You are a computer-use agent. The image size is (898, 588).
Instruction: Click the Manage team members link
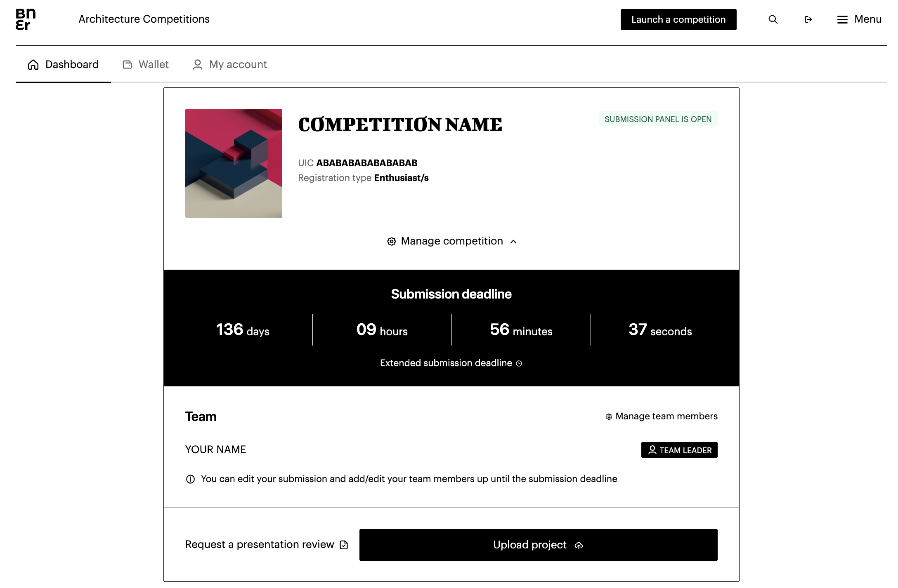pos(666,416)
